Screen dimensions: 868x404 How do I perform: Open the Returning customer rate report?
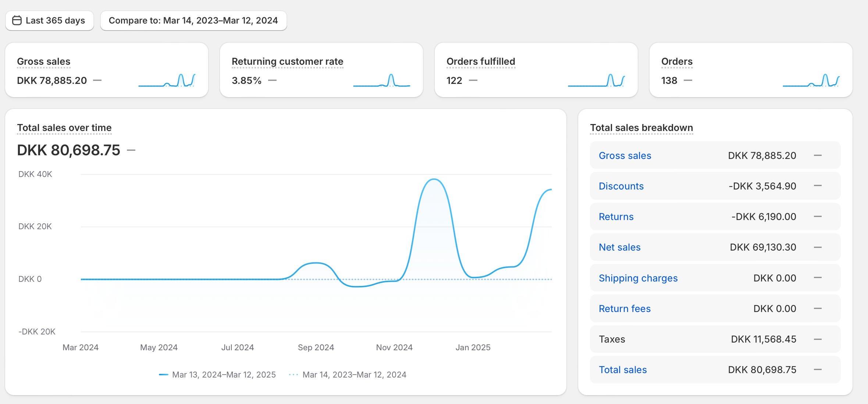pos(287,61)
